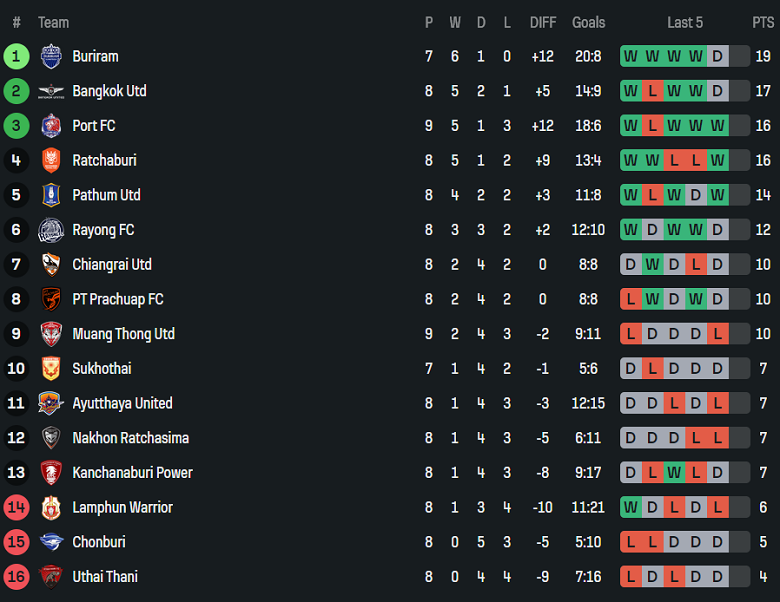
Task: Select the Chiangrai Utd badge icon
Action: tap(51, 265)
